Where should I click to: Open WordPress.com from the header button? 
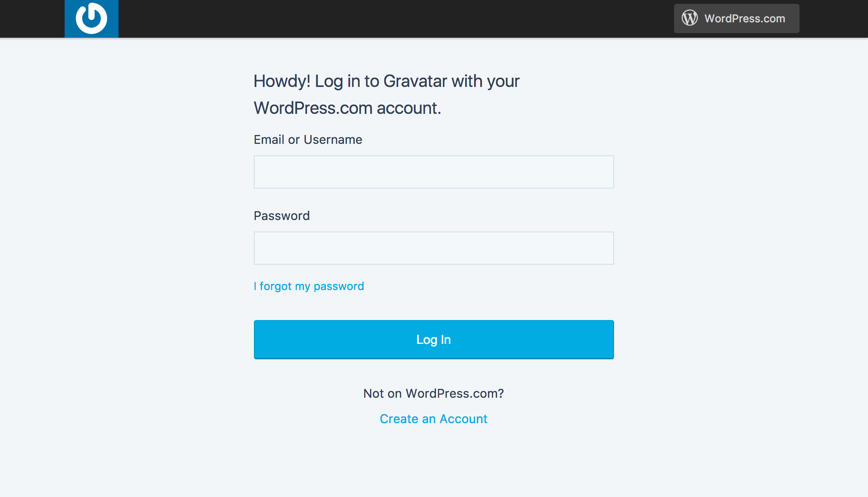[736, 18]
